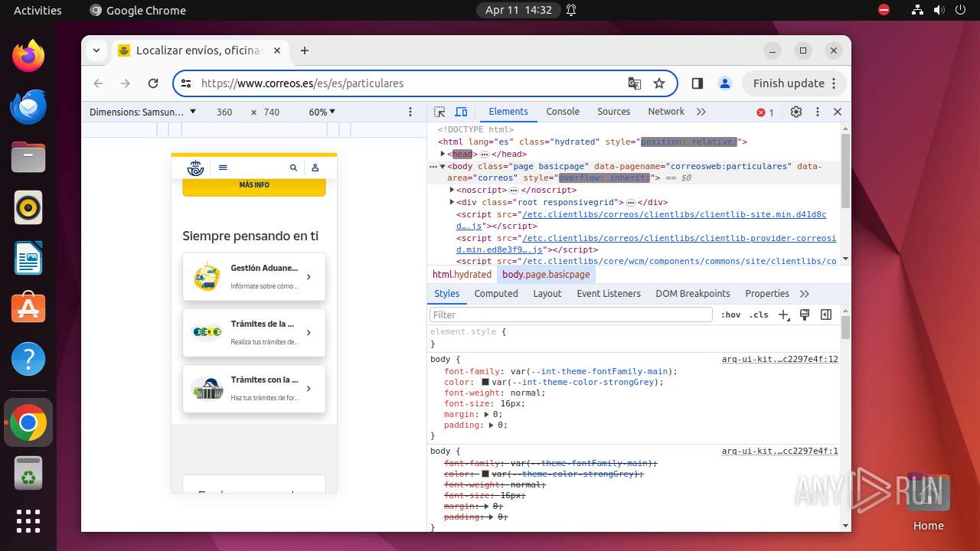Click strongGrey color swatch in first body rule
Image resolution: width=980 pixels, height=551 pixels.
pos(485,382)
